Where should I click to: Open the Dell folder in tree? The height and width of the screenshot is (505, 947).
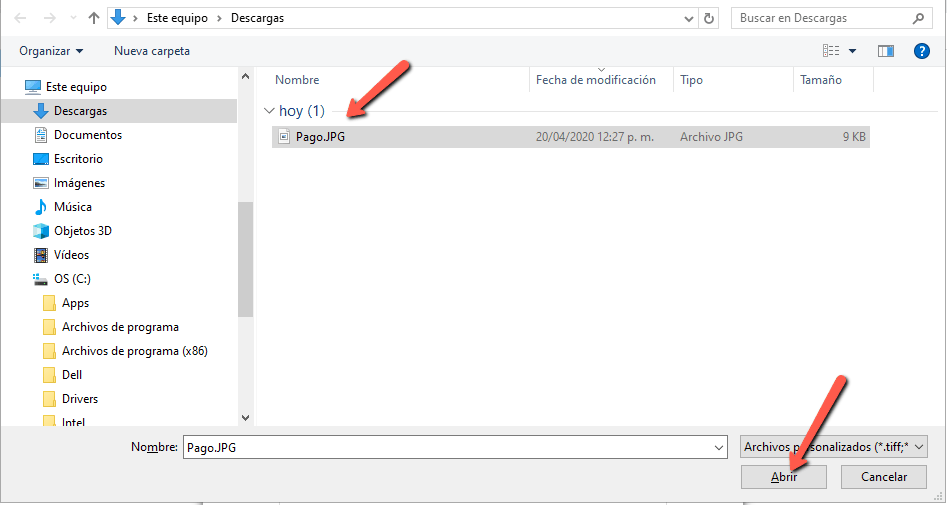72,375
